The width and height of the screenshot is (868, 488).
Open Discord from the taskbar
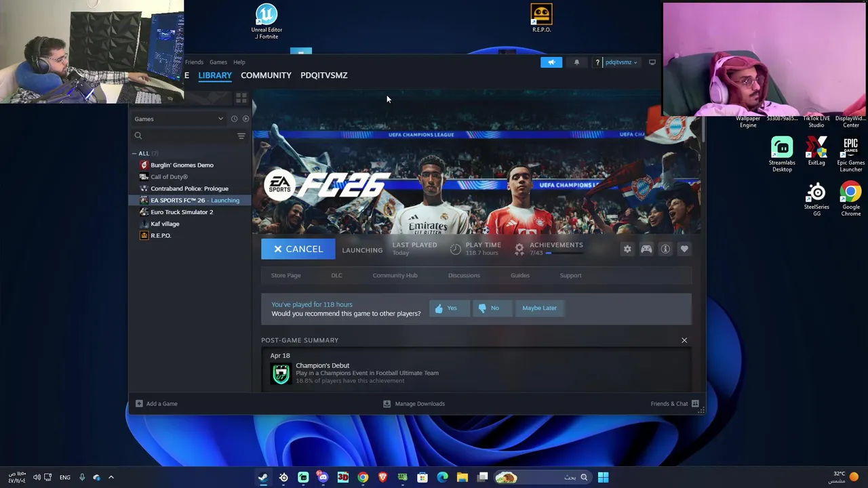point(323,477)
